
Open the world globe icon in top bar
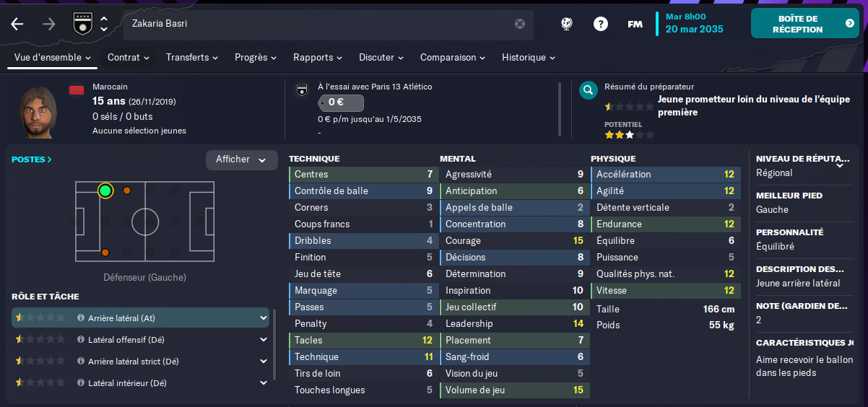567,24
